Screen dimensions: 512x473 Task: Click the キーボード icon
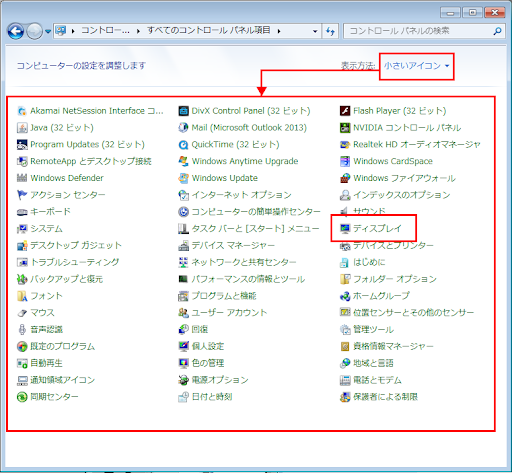(22, 212)
